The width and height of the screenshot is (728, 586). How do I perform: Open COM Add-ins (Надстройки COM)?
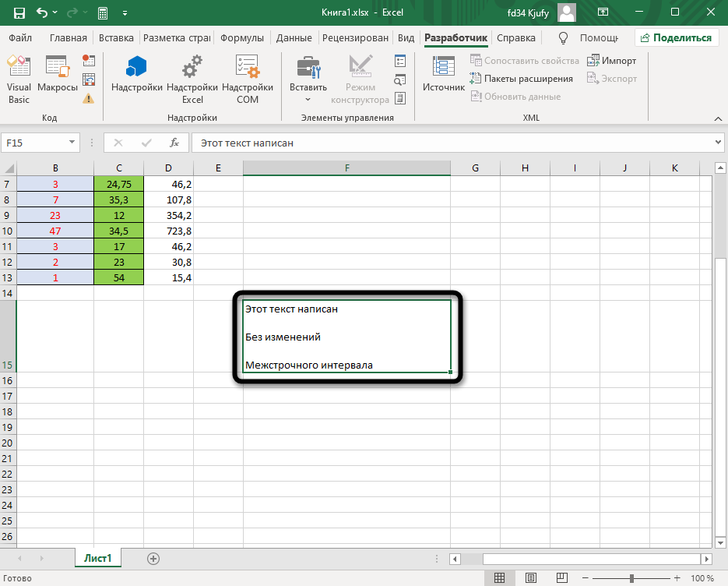click(x=248, y=79)
